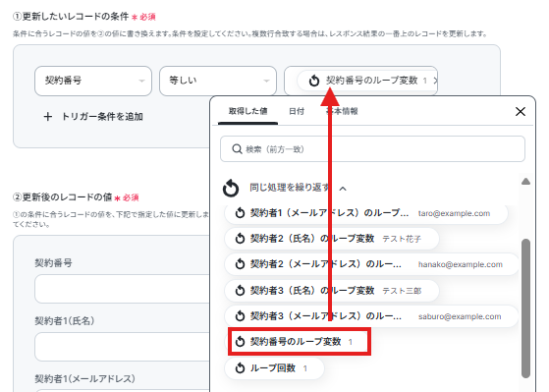
Task: Select 契約者2（氏名）のループ変数 テスト花子
Action: [332, 239]
